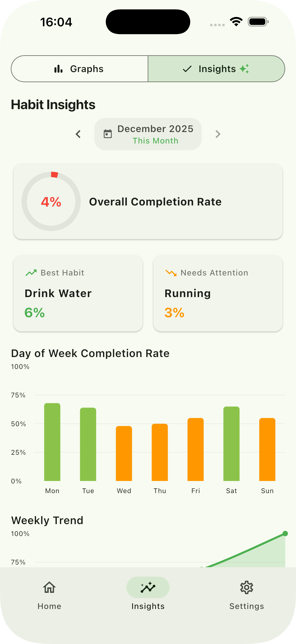This screenshot has height=644, width=296.
Task: Tap the orange trending-down Needs Attention icon
Action: pyautogui.click(x=171, y=273)
